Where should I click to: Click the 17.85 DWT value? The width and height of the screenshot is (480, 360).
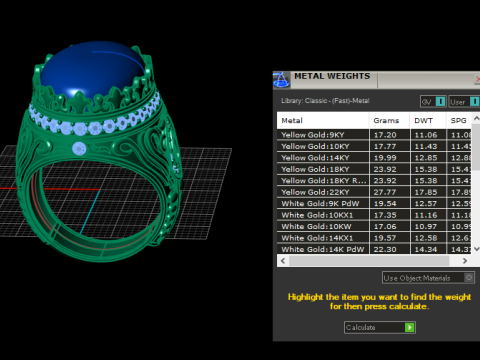click(426, 192)
